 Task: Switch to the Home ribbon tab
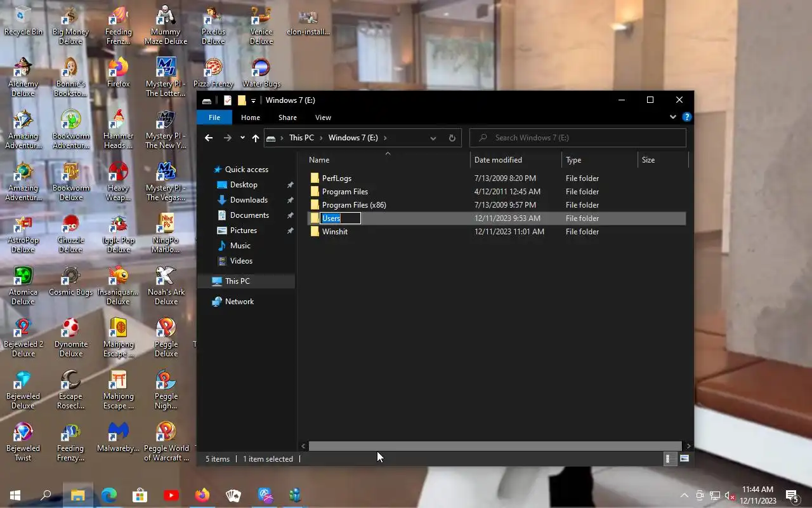[251, 117]
